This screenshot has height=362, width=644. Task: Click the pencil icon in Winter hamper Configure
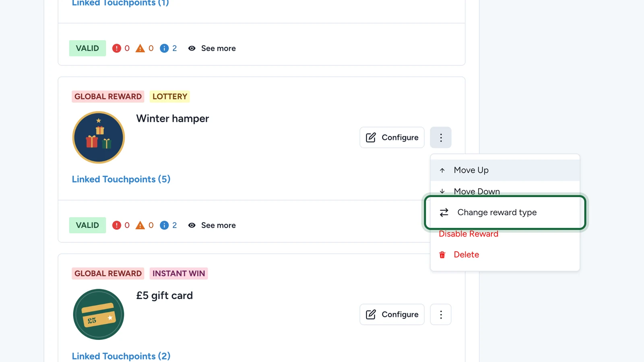[x=371, y=138]
